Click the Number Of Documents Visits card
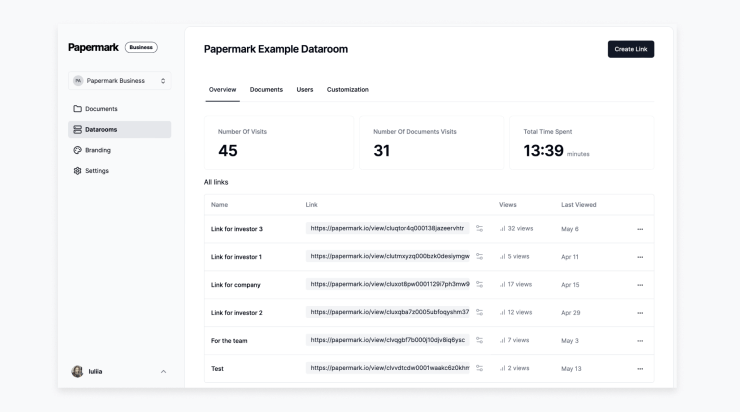This screenshot has width=740, height=412. coord(431,143)
